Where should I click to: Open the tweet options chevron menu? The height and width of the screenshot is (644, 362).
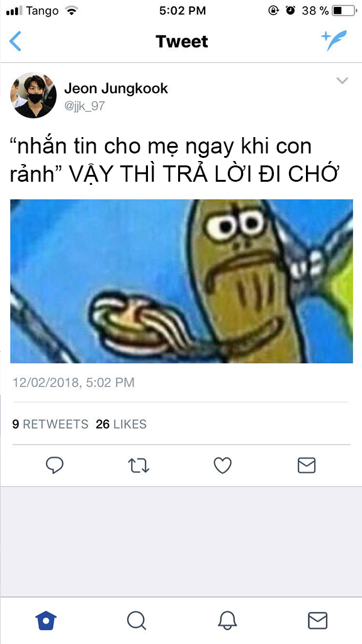342,80
